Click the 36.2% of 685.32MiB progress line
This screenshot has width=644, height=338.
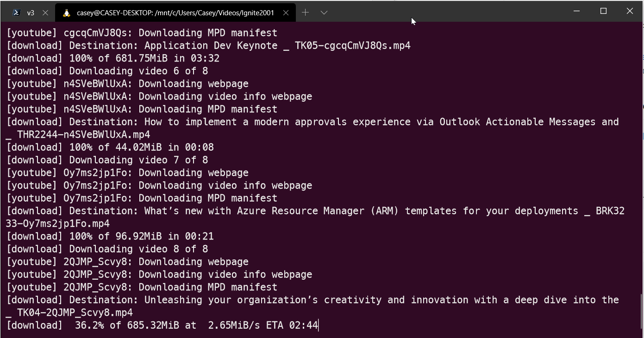pyautogui.click(x=162, y=326)
